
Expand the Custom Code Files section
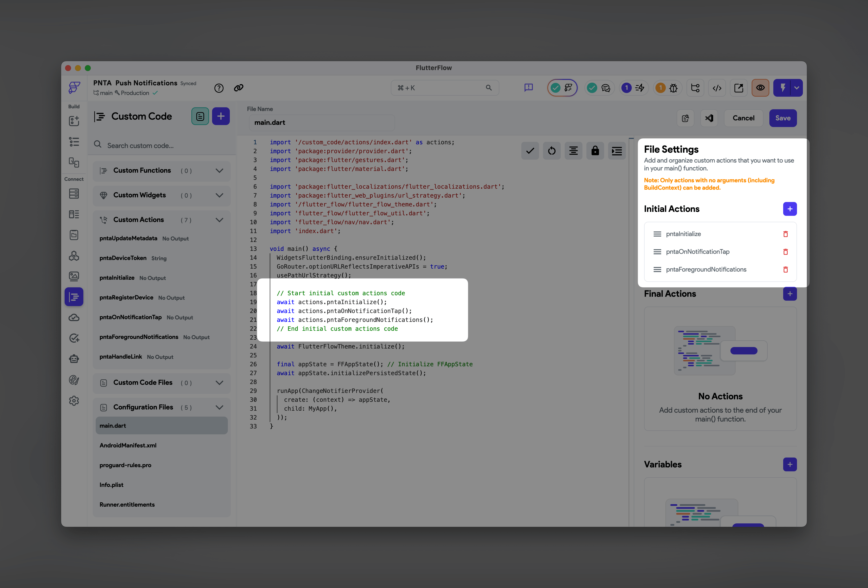(162, 383)
